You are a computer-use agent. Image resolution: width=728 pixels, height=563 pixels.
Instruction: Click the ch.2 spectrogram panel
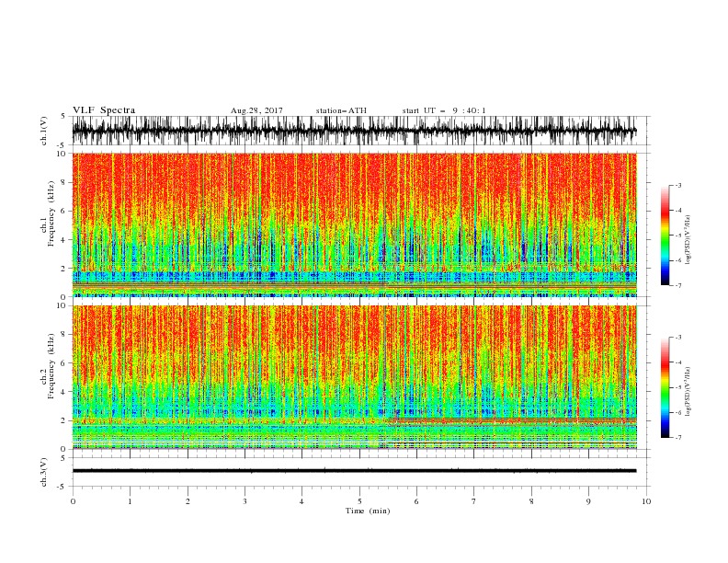[354, 377]
